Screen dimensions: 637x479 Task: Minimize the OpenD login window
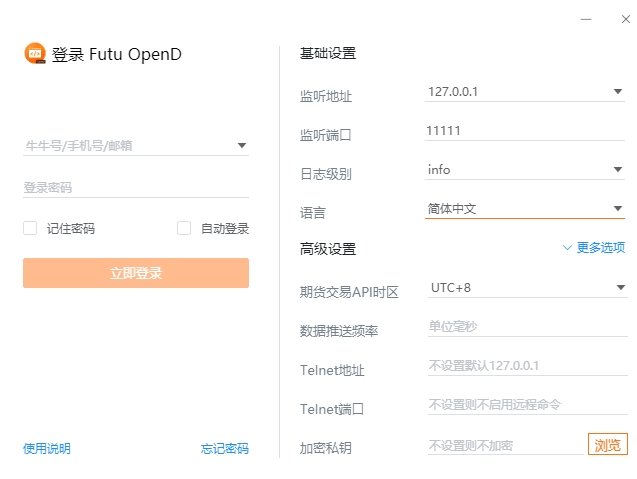586,19
